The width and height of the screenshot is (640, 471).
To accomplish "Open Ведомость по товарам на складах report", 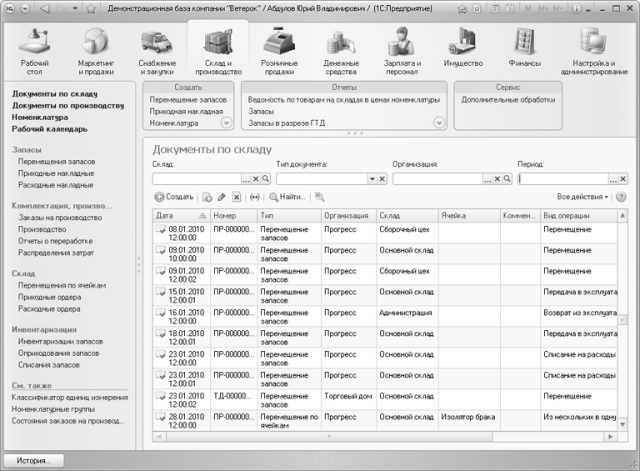I will (344, 100).
